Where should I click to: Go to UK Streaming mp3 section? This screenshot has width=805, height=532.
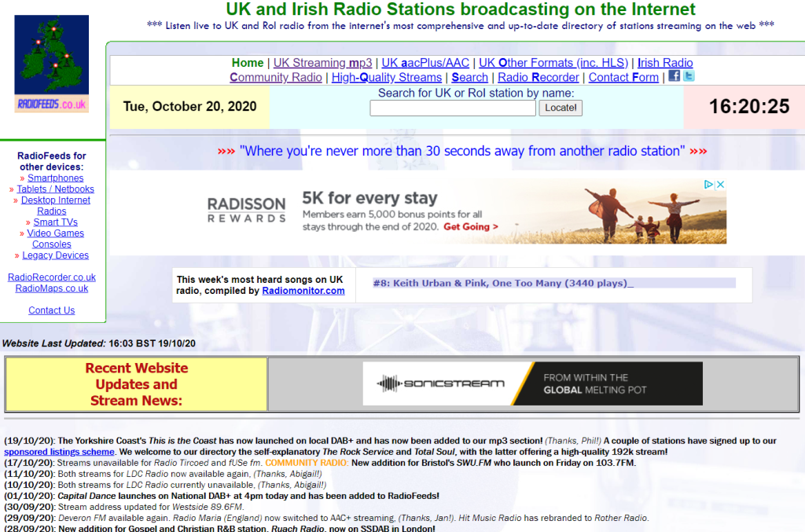coord(322,63)
